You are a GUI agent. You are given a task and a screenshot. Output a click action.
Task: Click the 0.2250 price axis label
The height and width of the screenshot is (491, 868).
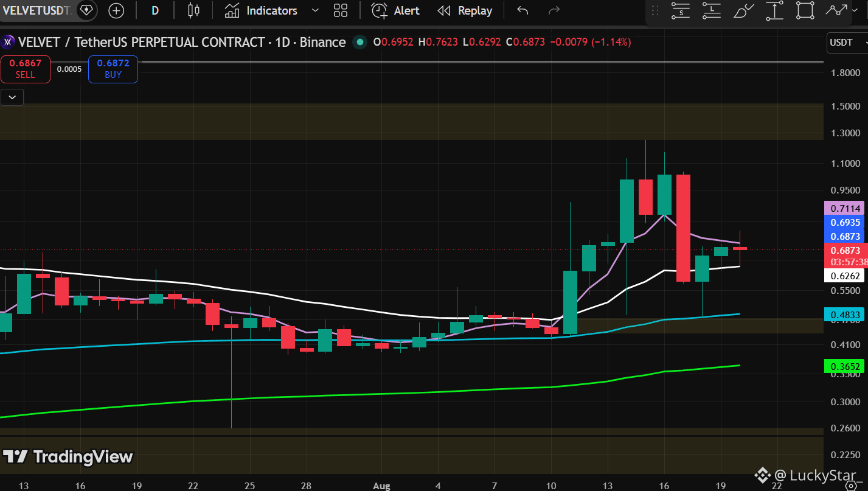tap(845, 455)
